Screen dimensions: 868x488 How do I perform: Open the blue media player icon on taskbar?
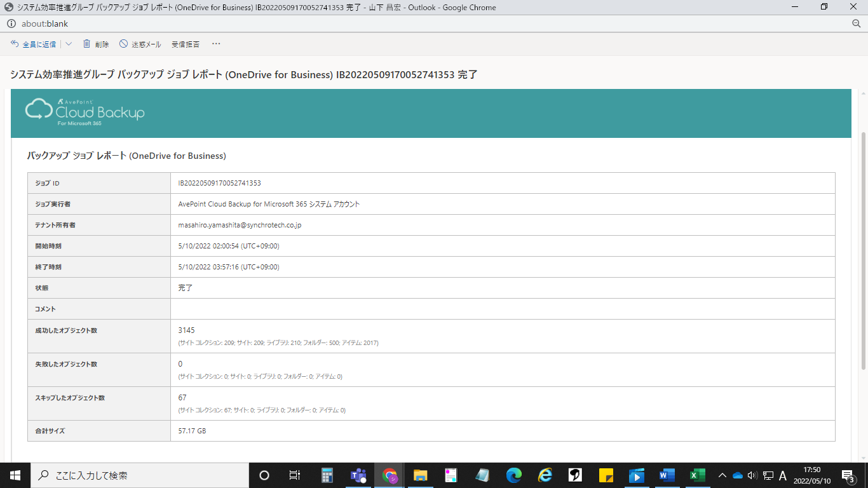pyautogui.click(x=636, y=475)
